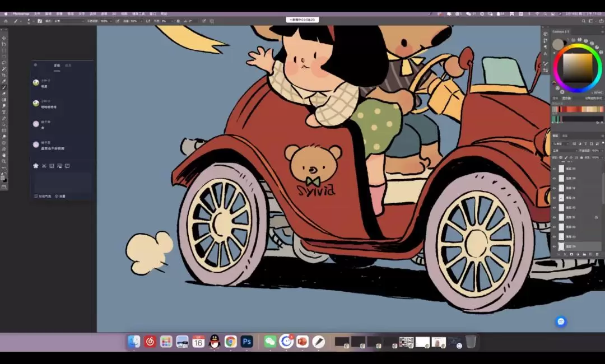The height and width of the screenshot is (364, 605).
Task: Click the scissors screenshot icon in chat panel
Action: (44, 166)
